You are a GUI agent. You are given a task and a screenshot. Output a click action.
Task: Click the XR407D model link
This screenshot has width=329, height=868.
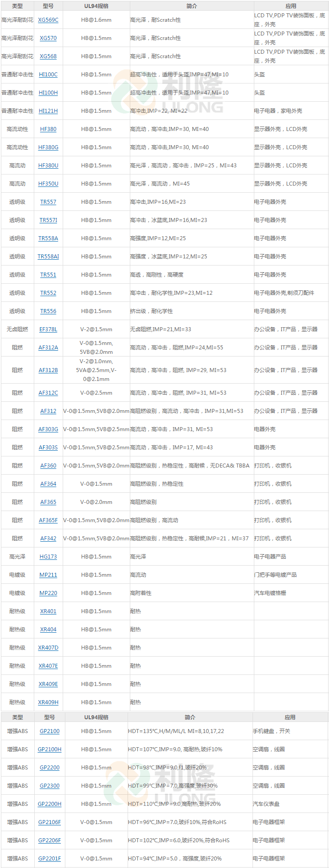(x=48, y=648)
